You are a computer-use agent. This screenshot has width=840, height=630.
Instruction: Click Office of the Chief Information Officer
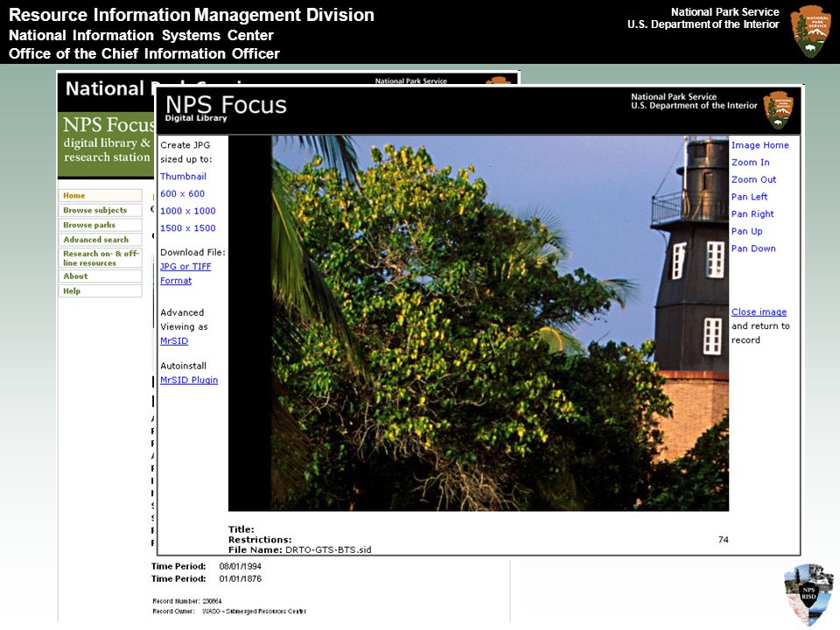pyautogui.click(x=144, y=53)
